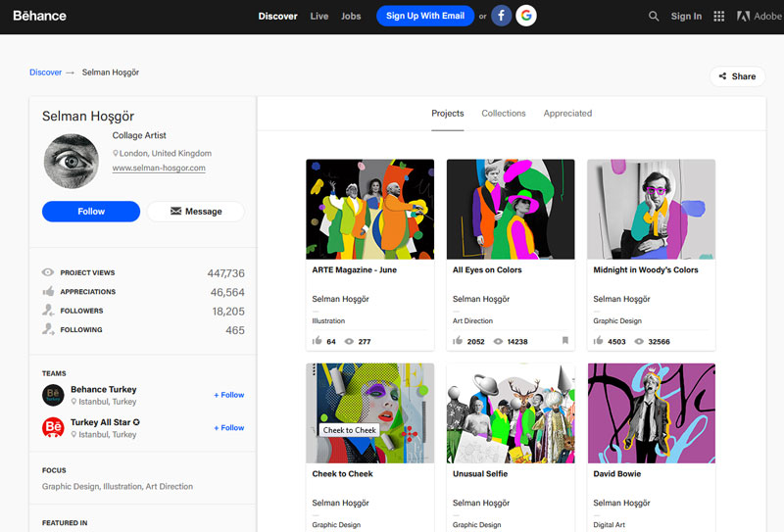This screenshot has height=532, width=784.
Task: Open www.selman-hosgor.com link
Action: point(159,168)
